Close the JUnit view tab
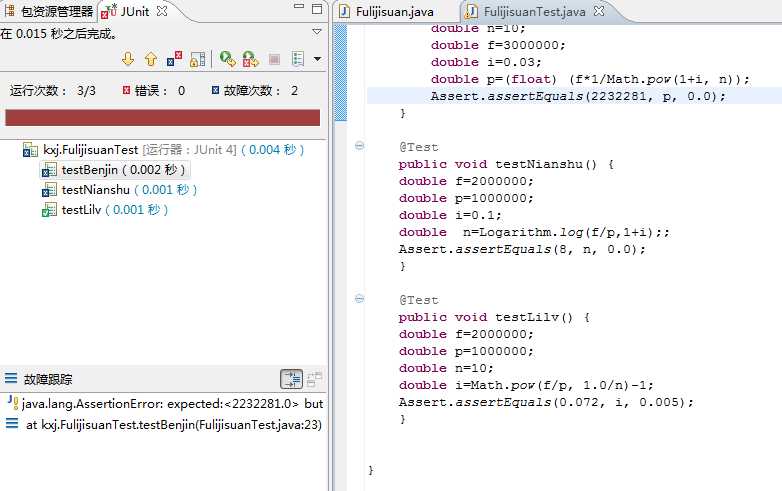This screenshot has height=491, width=782. (162, 11)
